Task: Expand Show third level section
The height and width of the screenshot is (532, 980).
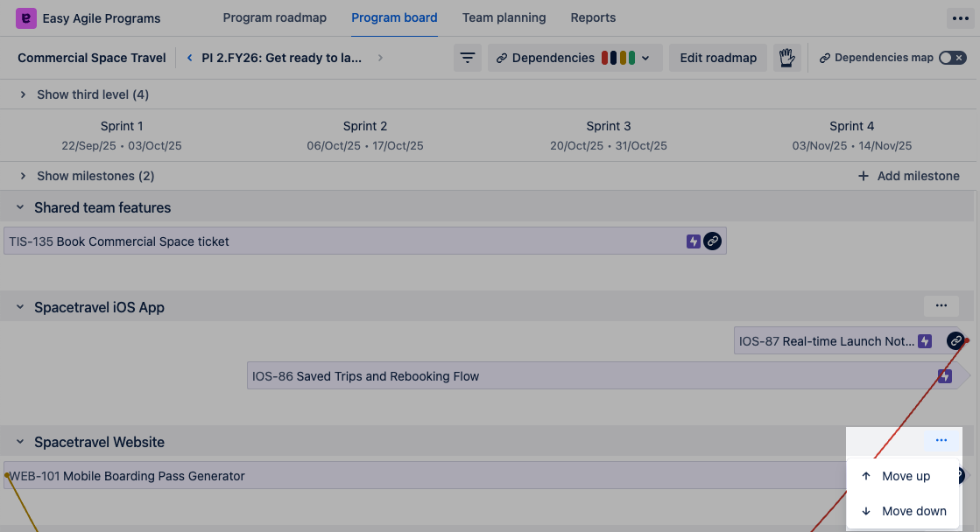Action: [x=24, y=94]
